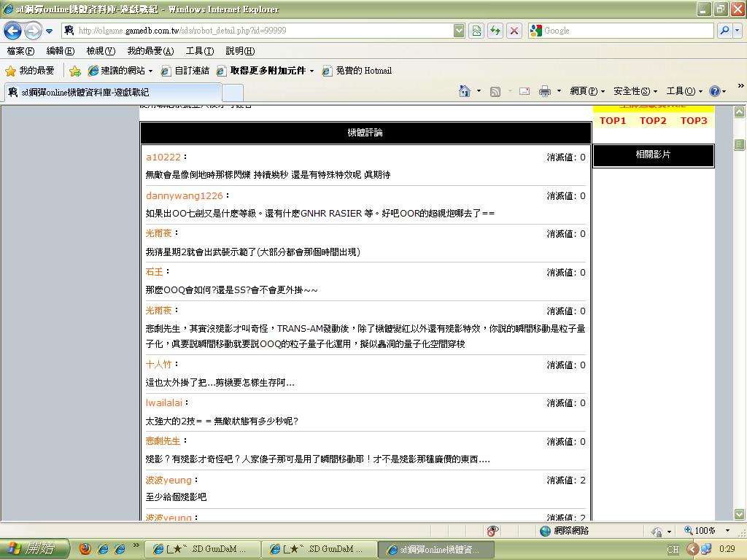Open the 自訂連結 favorites link

[x=185, y=71]
